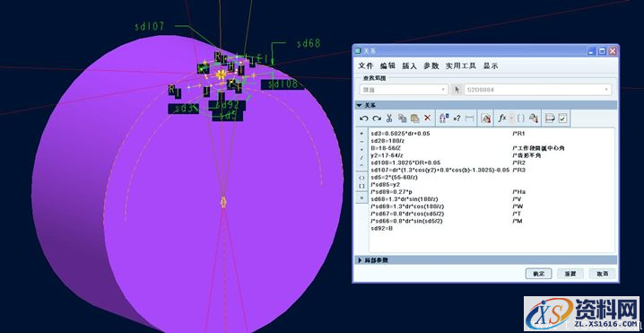This screenshot has width=644, height=333.
Task: Click the /*Ha comment
Action: point(519,192)
